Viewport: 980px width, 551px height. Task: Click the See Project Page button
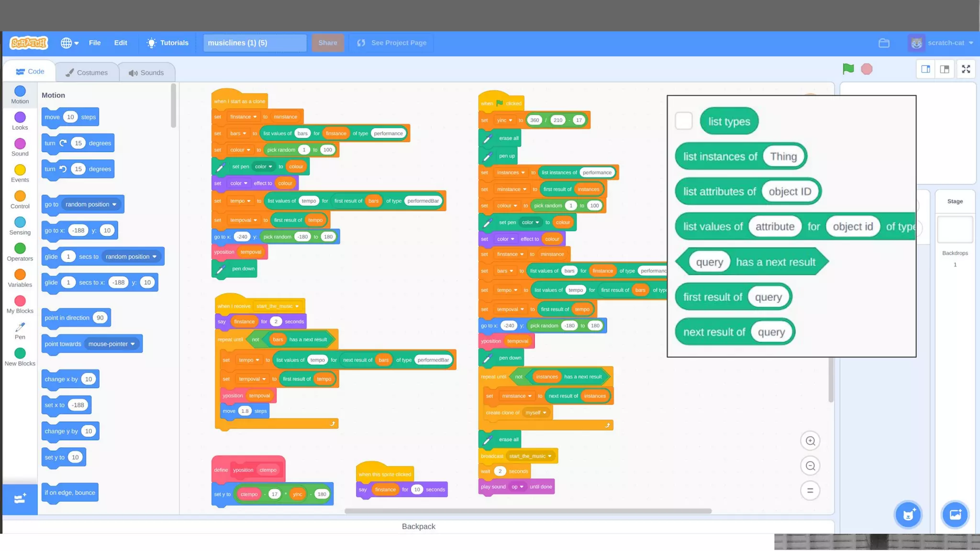pyautogui.click(x=391, y=43)
